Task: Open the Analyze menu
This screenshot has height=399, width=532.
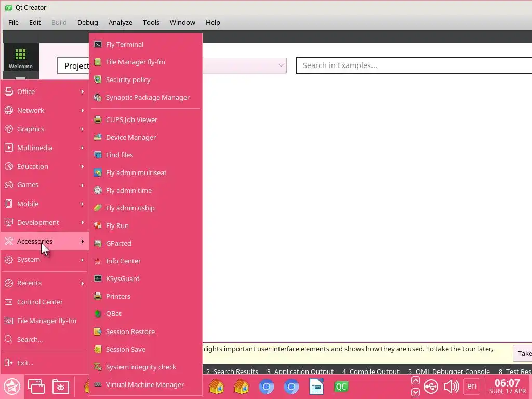Action: (x=121, y=22)
